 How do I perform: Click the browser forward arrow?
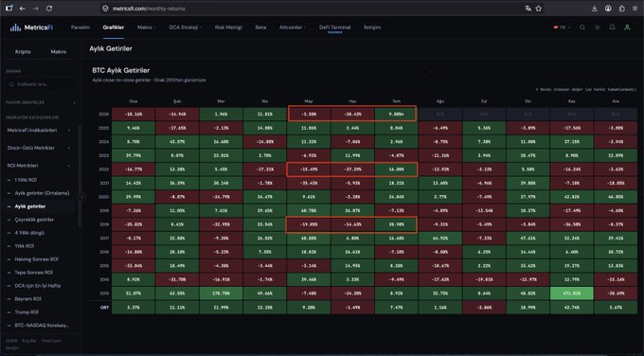36,9
